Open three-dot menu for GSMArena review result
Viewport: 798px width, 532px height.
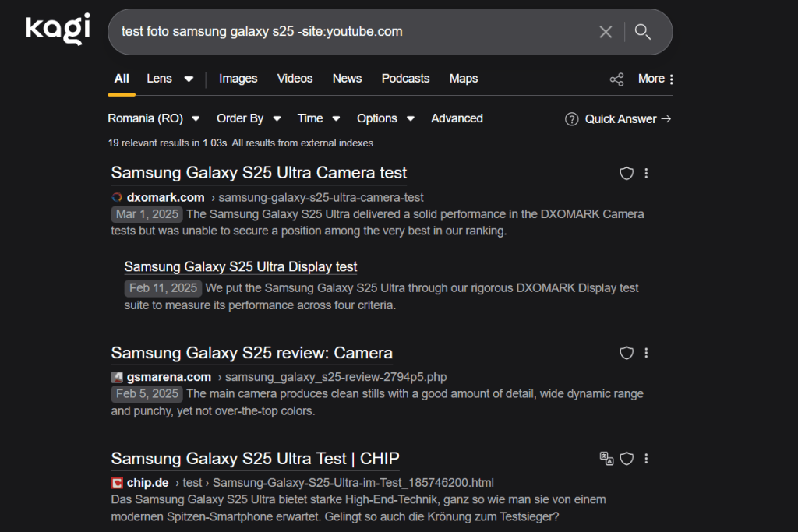point(646,353)
